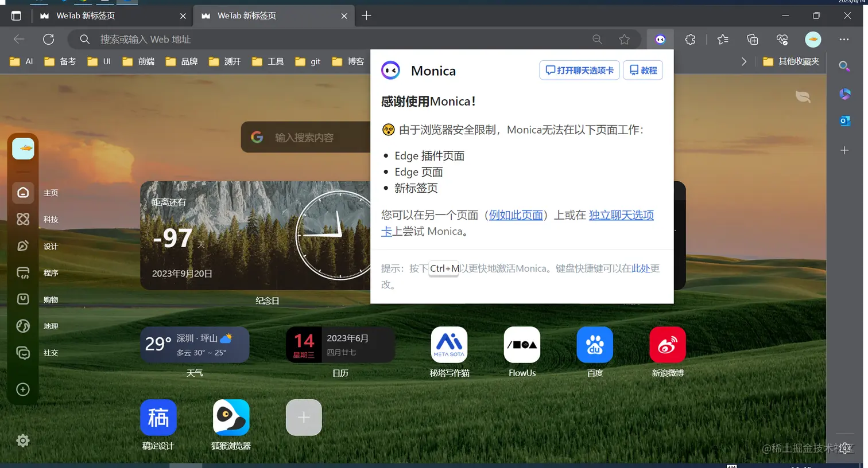Image resolution: width=868 pixels, height=468 pixels.
Task: Open WeTab settings gear icon
Action: (23, 440)
